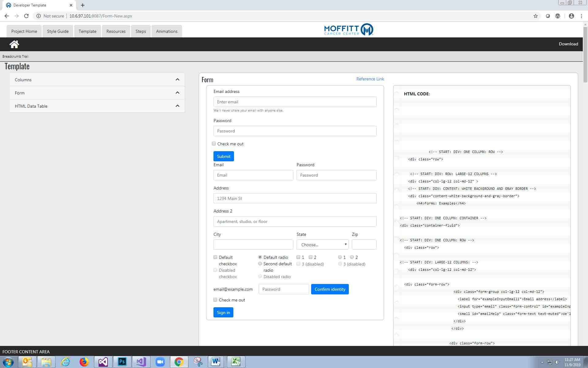Bookmark page with star icon
Image resolution: width=588 pixels, height=368 pixels.
(x=535, y=16)
